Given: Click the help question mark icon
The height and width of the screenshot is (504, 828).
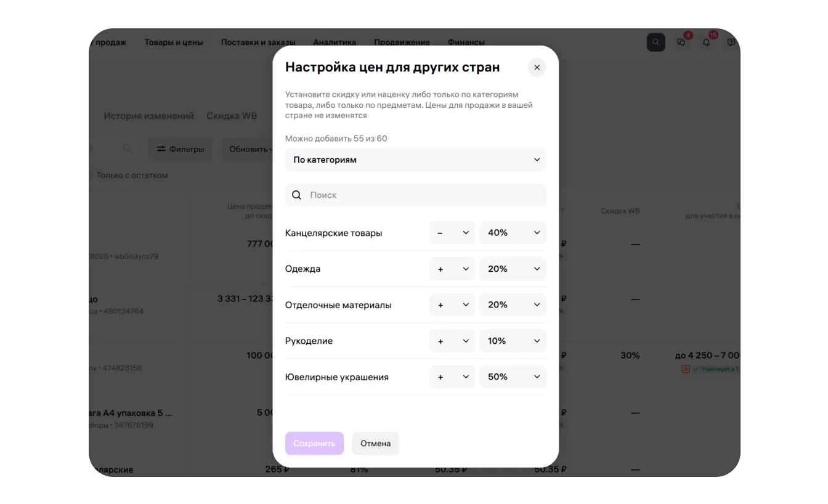Looking at the screenshot, I should (x=731, y=43).
